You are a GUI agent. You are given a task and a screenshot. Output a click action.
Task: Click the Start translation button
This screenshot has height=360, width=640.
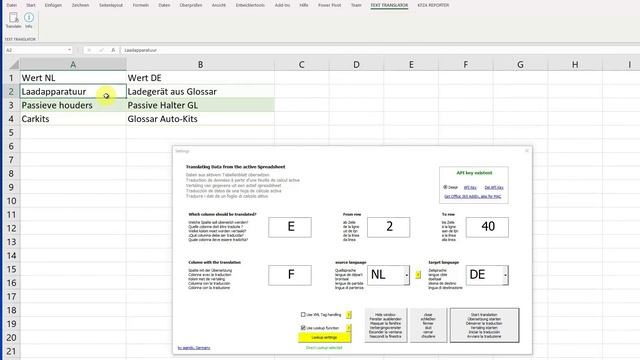[484, 325]
